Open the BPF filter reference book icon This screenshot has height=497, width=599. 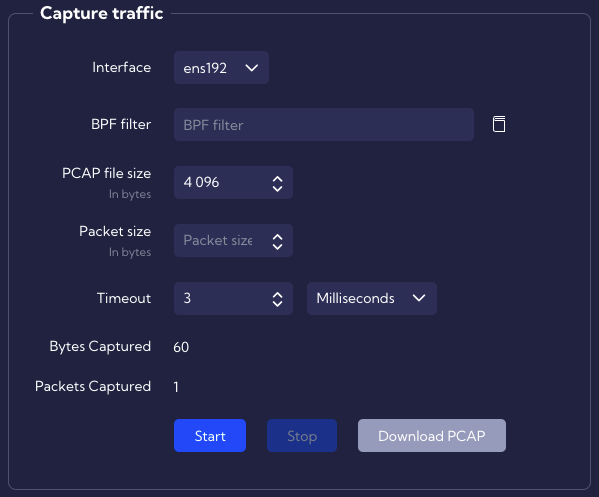[x=499, y=124]
